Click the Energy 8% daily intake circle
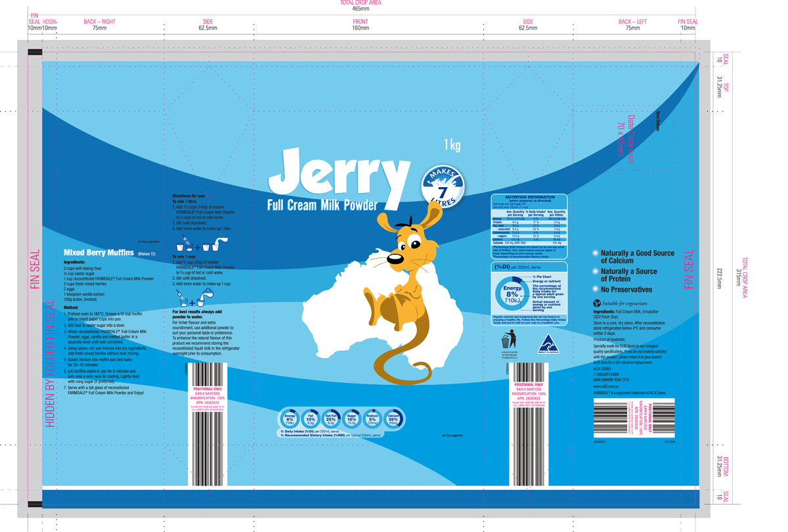 290,418
